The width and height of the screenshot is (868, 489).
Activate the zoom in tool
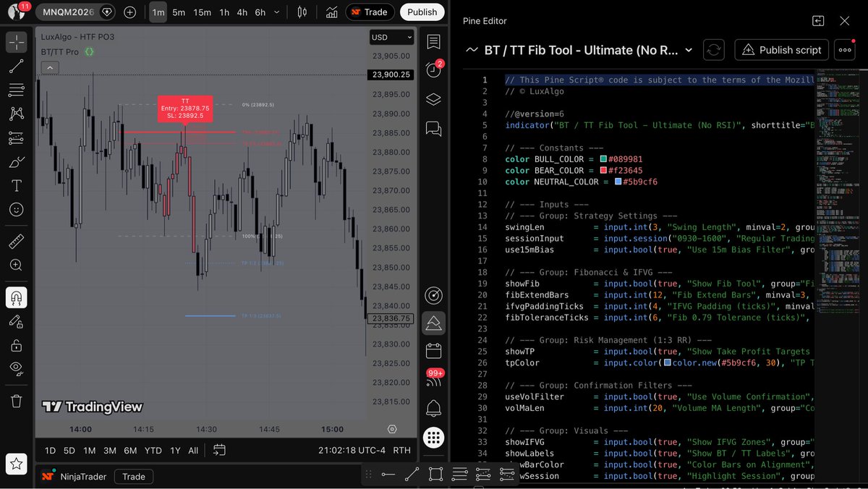coord(17,265)
